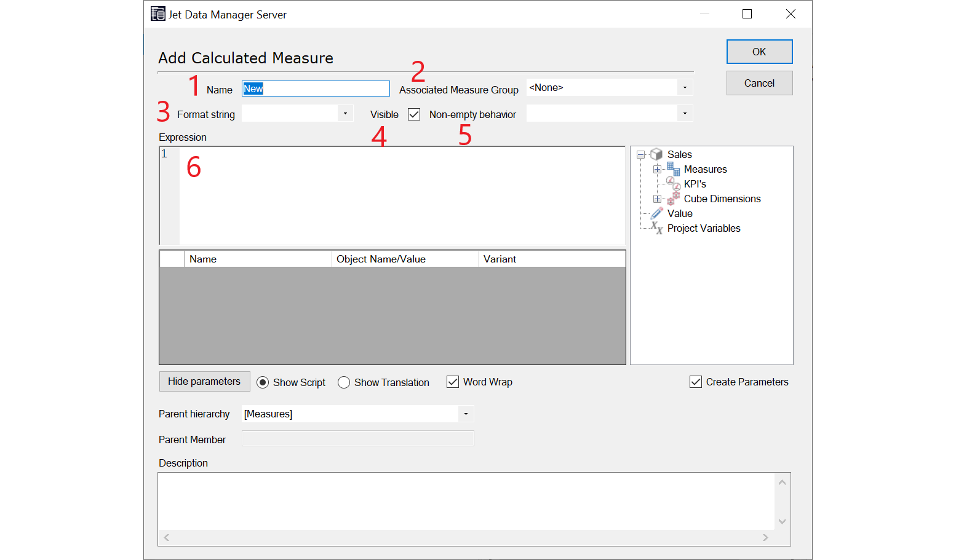
Task: Click the Jet Data Manager title bar icon
Action: pyautogui.click(x=157, y=14)
